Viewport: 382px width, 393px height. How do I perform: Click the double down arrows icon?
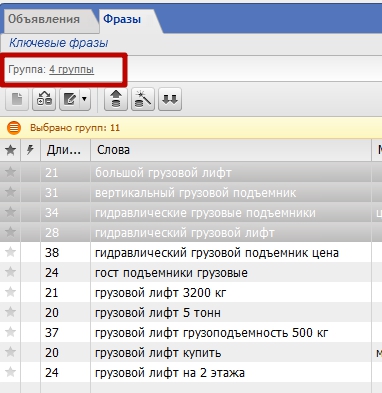[x=170, y=99]
